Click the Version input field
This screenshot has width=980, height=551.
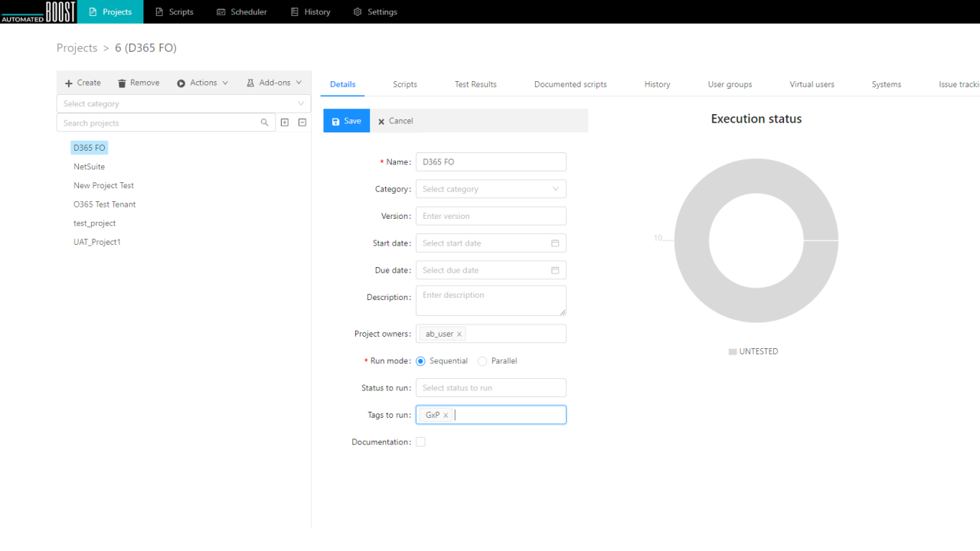(491, 216)
